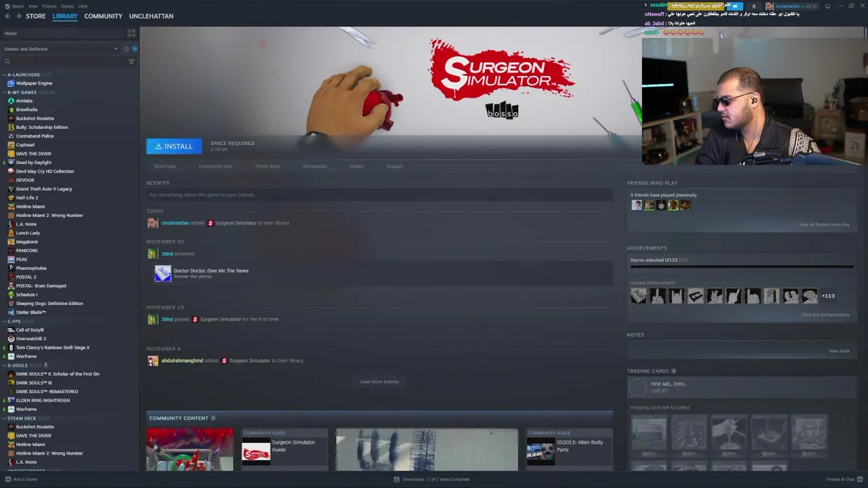The height and width of the screenshot is (488, 868).
Task: Open the Guides link
Action: coord(357,166)
